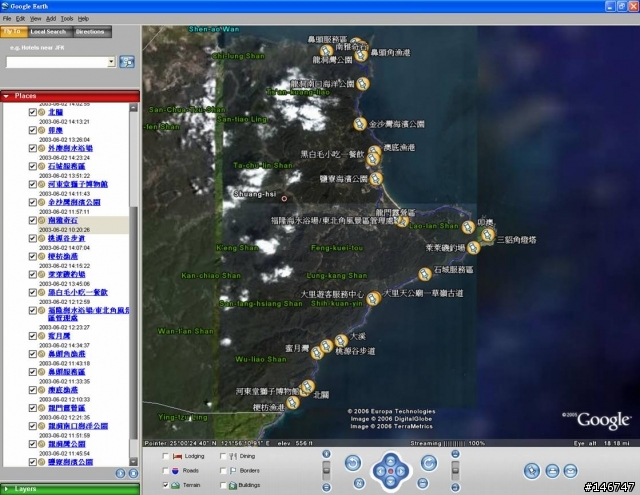The width and height of the screenshot is (640, 495).
Task: Click the 梗枋漁港 placemark icon on map
Action: [x=292, y=403]
